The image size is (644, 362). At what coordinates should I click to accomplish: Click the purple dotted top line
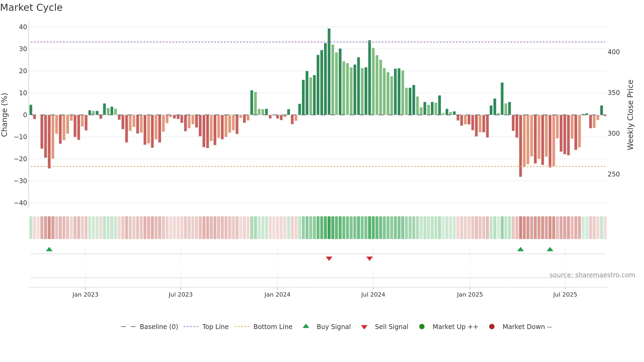[x=318, y=42]
